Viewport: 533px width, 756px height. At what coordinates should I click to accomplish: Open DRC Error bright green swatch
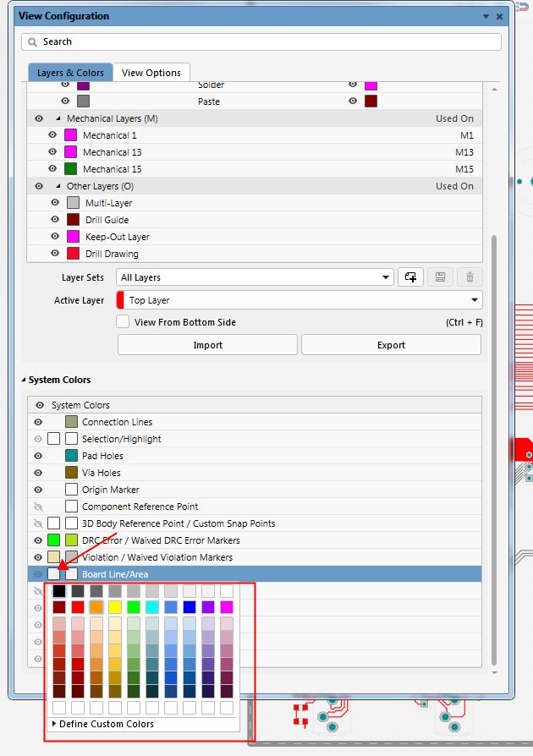click(53, 540)
